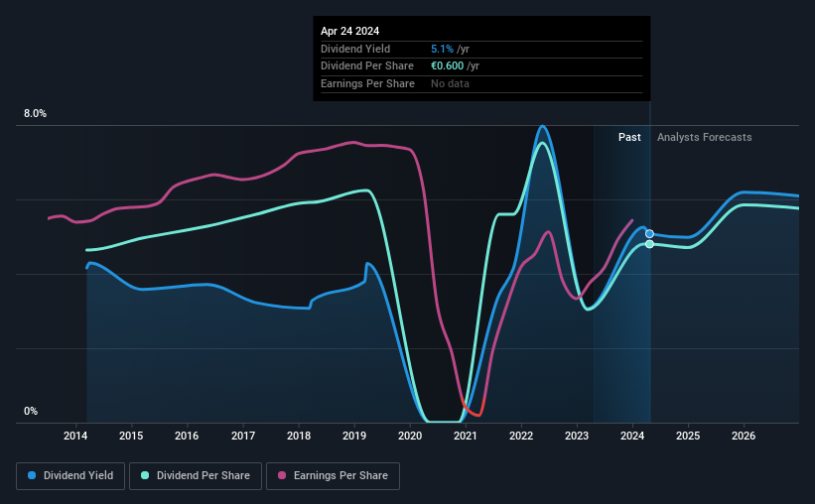Select the 2016 x-axis label
The width and height of the screenshot is (815, 504).
(187, 436)
